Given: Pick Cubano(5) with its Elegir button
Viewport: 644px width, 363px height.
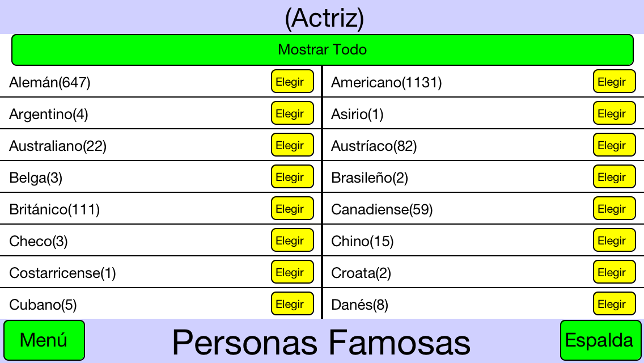Looking at the screenshot, I should pos(293,303).
